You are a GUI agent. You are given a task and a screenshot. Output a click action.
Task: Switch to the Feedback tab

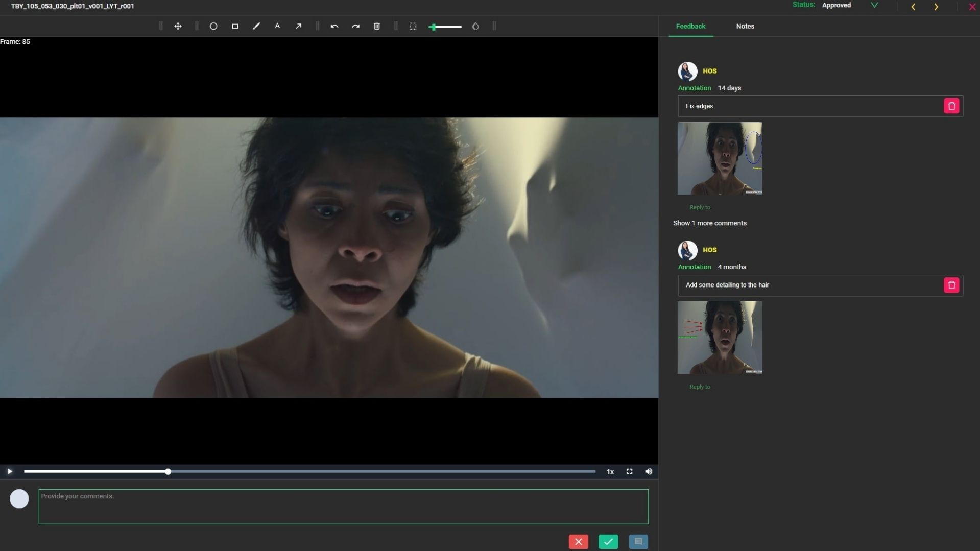[690, 26]
